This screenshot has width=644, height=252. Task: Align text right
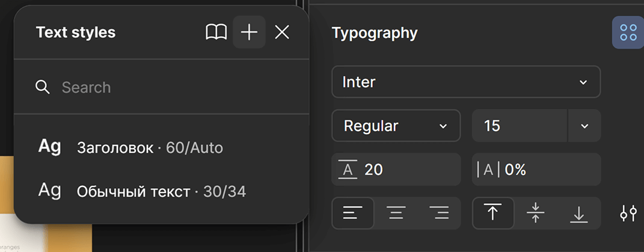tap(440, 213)
